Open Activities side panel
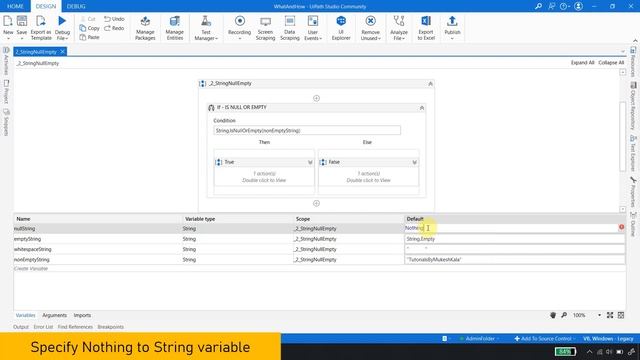This screenshot has height=360, width=640. 6,61
